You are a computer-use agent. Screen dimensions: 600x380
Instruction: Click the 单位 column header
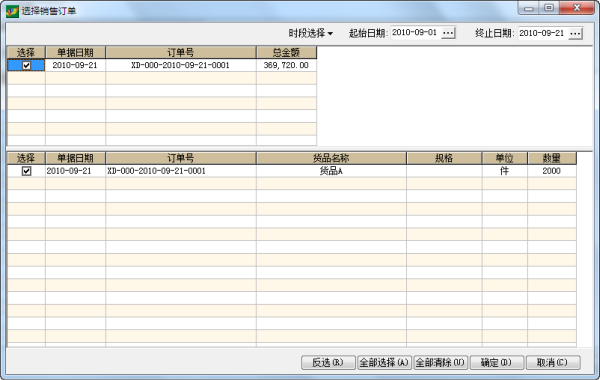505,158
